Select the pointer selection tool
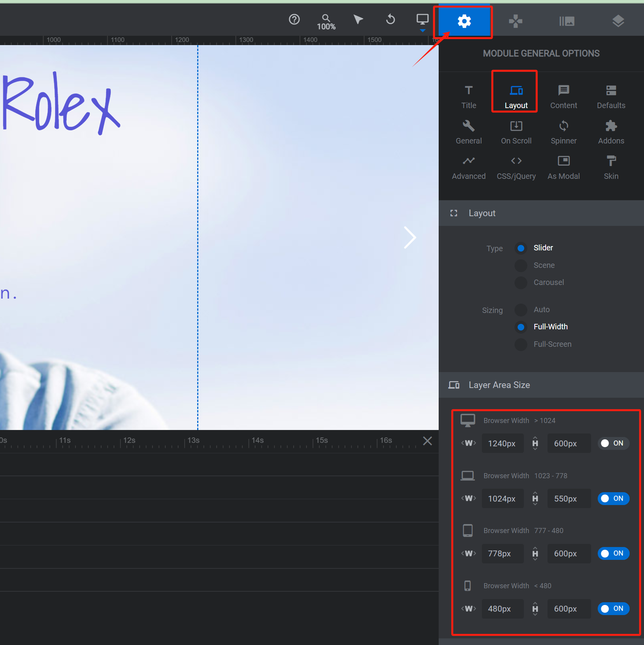This screenshot has height=645, width=644. click(x=358, y=19)
